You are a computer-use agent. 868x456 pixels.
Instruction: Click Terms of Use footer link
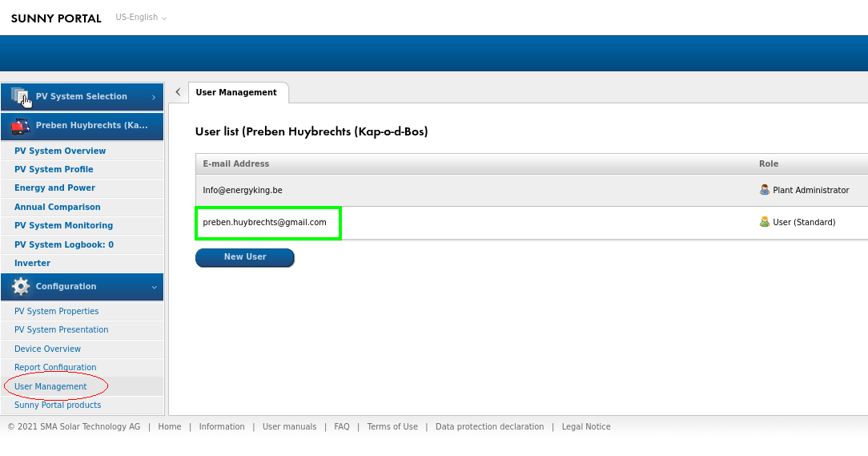click(x=392, y=427)
